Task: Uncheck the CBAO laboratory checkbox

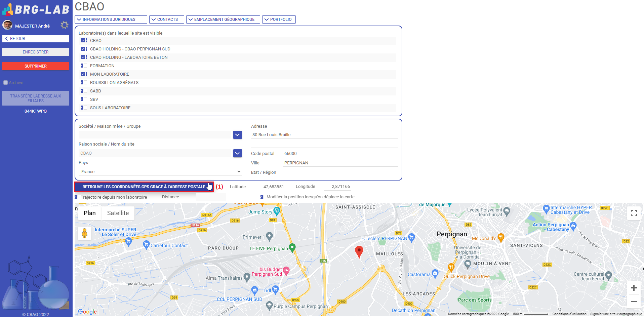Action: 84,41
